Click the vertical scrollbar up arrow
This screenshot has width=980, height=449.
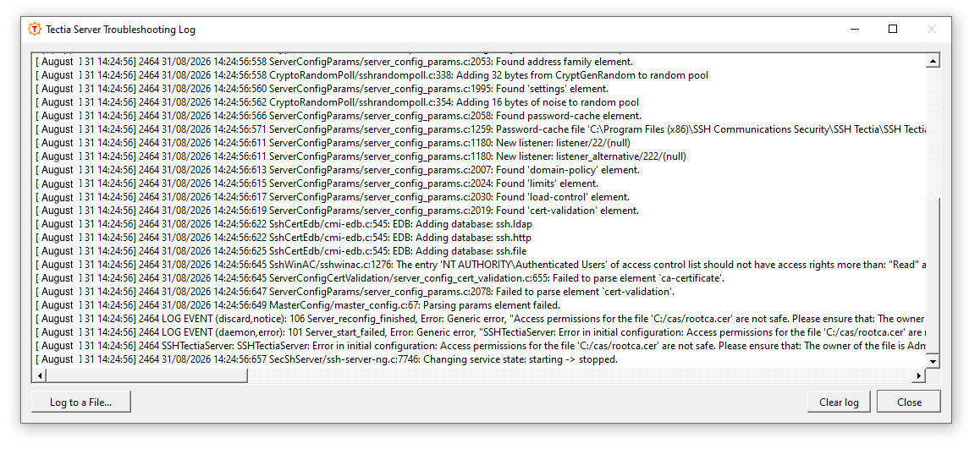(x=933, y=61)
